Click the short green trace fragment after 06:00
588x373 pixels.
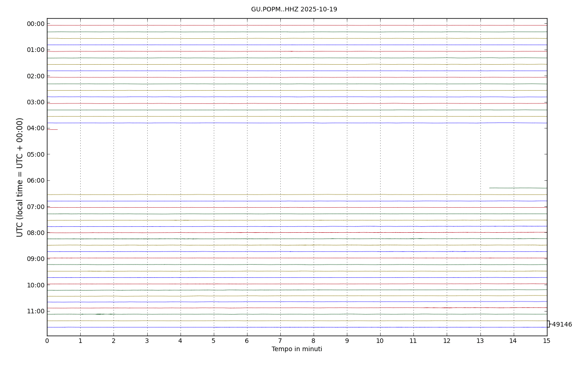518,188
